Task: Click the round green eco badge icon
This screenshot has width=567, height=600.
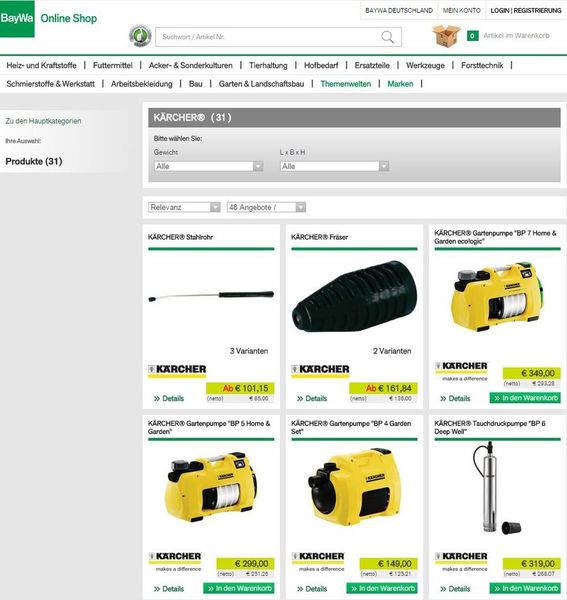Action: tap(140, 36)
